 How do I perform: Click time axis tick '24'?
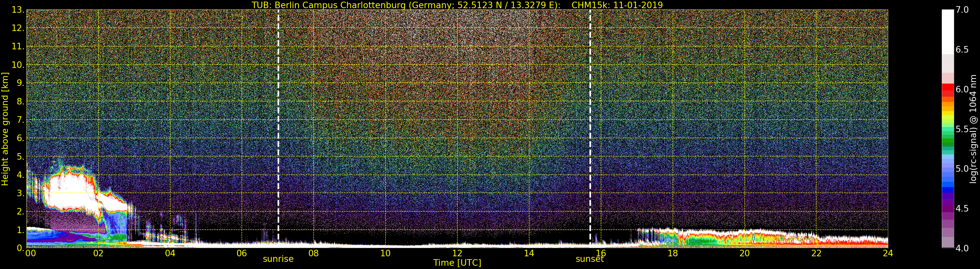coord(888,253)
